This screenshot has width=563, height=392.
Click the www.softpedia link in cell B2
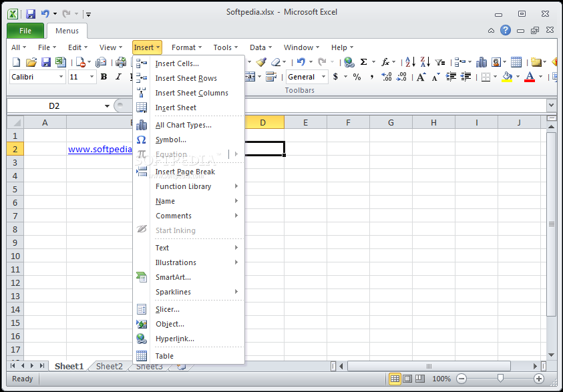pyautogui.click(x=100, y=149)
